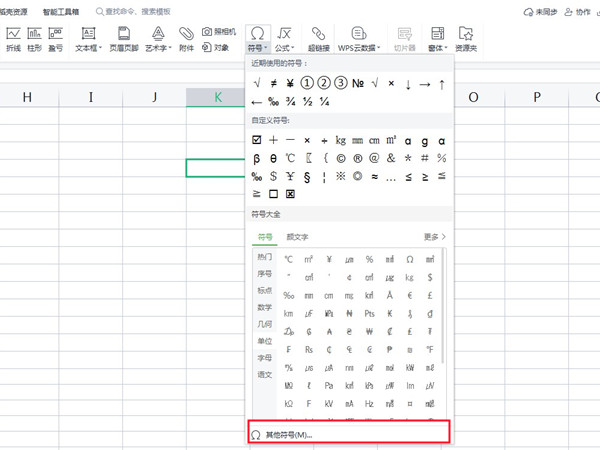Screen dimensions: 600x450
Task: Insert the ≠ not-equal symbol
Action: click(x=274, y=83)
